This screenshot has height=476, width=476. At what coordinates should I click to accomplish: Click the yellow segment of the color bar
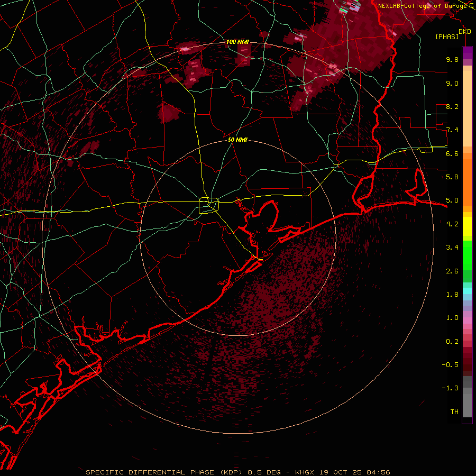pyautogui.click(x=467, y=226)
